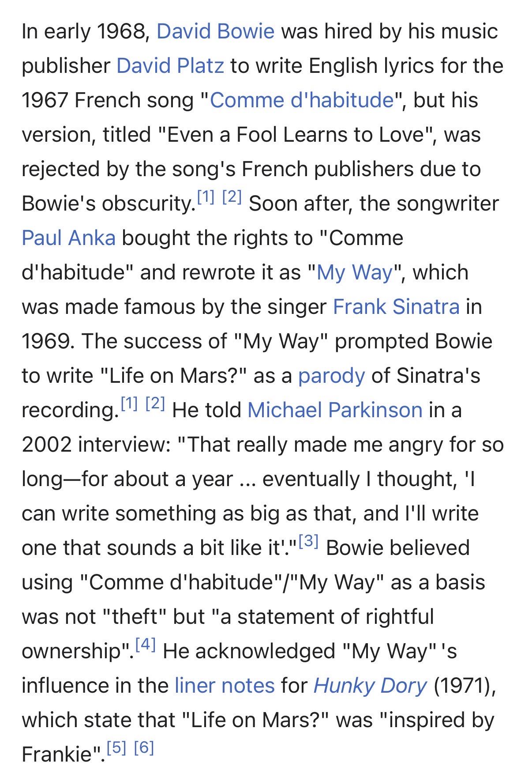Click the parody link
The image size is (532, 781).
tap(331, 376)
